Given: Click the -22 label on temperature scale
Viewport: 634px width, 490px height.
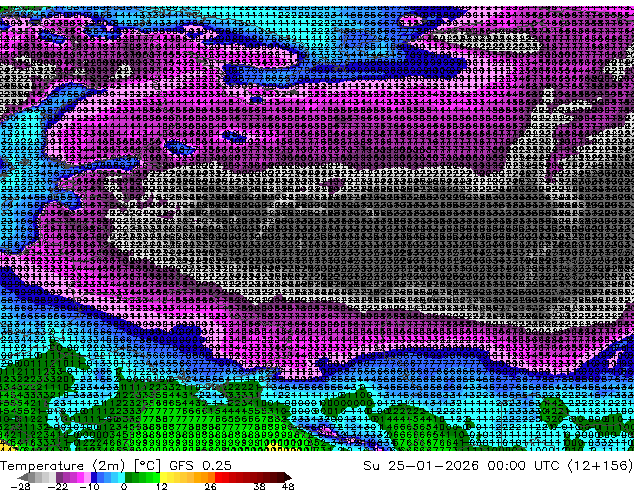Looking at the screenshot, I should point(58,486).
